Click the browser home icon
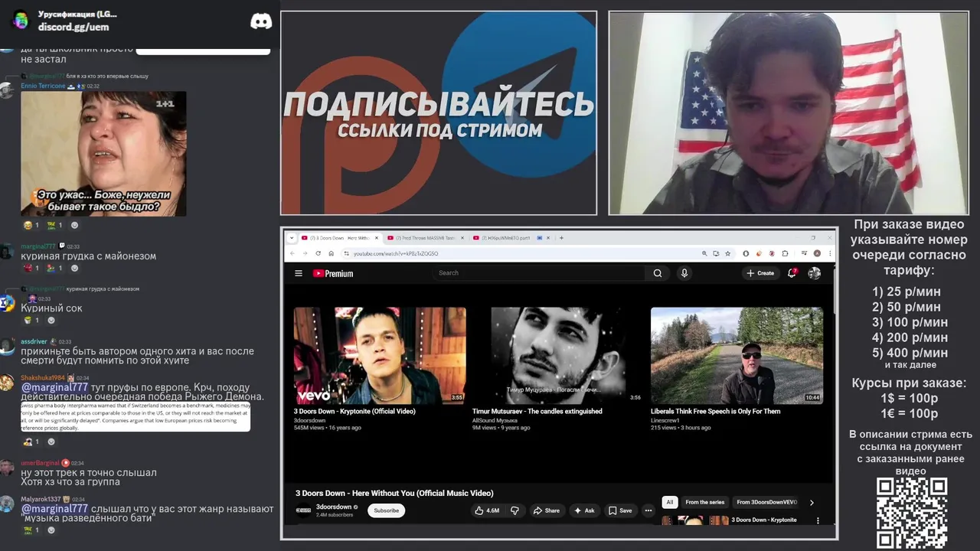Image resolution: width=980 pixels, height=551 pixels. click(x=331, y=253)
